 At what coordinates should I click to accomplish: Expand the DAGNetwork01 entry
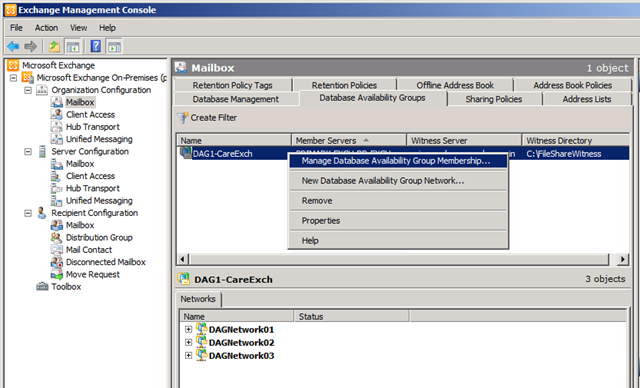pyautogui.click(x=188, y=329)
